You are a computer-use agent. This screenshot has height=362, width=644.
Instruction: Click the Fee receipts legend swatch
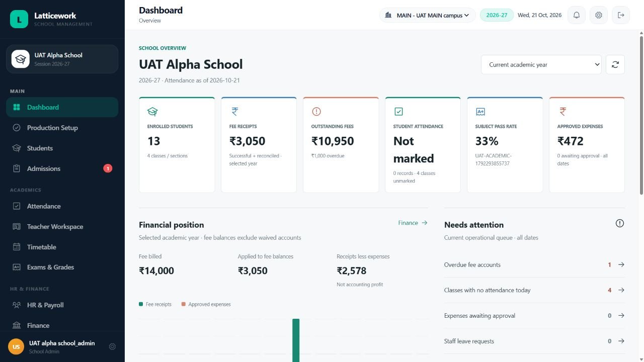click(141, 304)
